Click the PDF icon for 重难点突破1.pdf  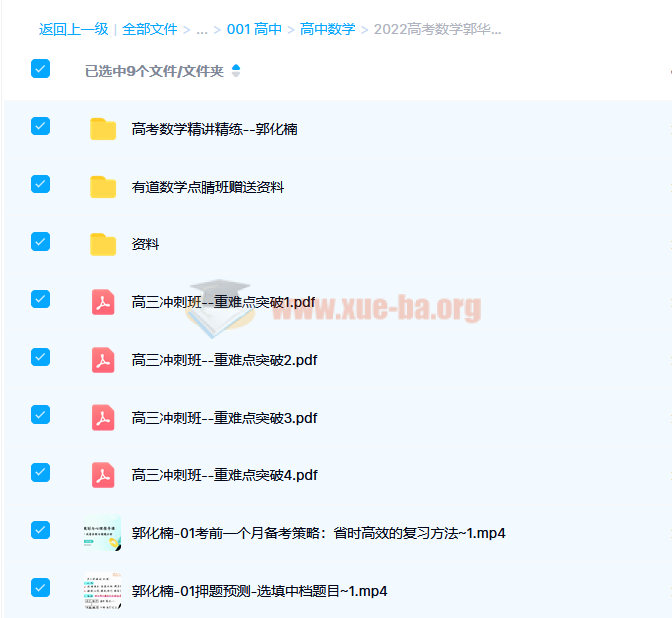(103, 302)
